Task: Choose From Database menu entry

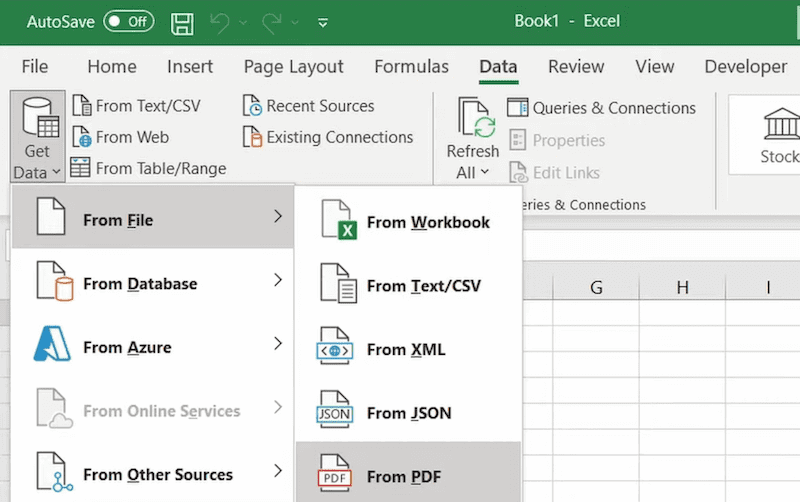Action: (x=153, y=281)
